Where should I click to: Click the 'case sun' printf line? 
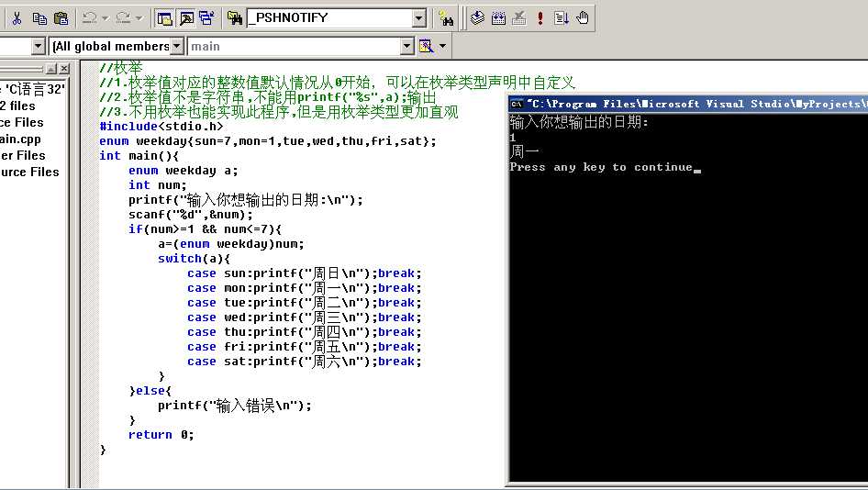tap(305, 273)
